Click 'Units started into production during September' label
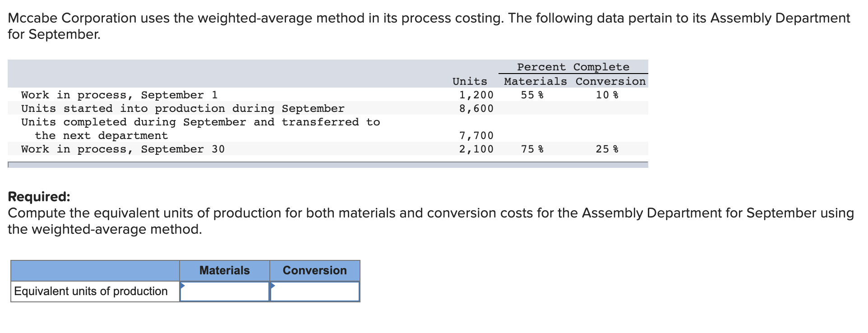Image resolution: width=868 pixels, height=333 pixels. click(x=183, y=108)
